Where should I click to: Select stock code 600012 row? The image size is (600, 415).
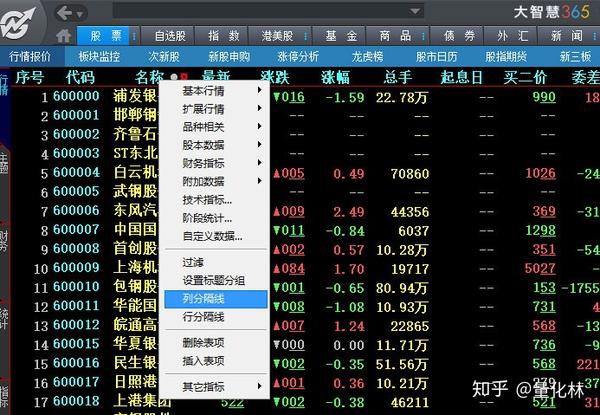pyautogui.click(x=76, y=325)
